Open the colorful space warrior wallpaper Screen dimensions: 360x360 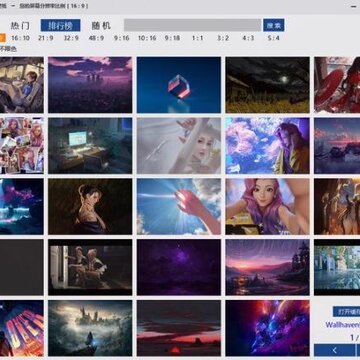(267, 328)
